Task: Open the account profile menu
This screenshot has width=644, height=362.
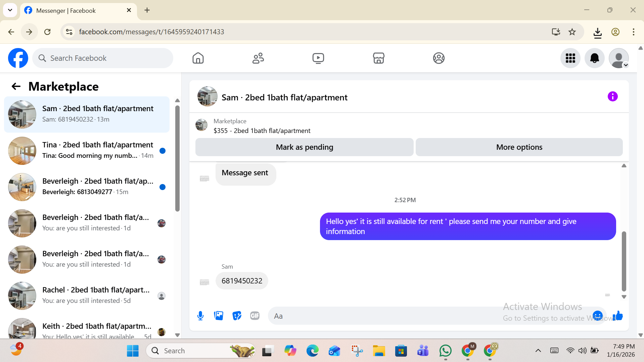Action: coord(619,58)
